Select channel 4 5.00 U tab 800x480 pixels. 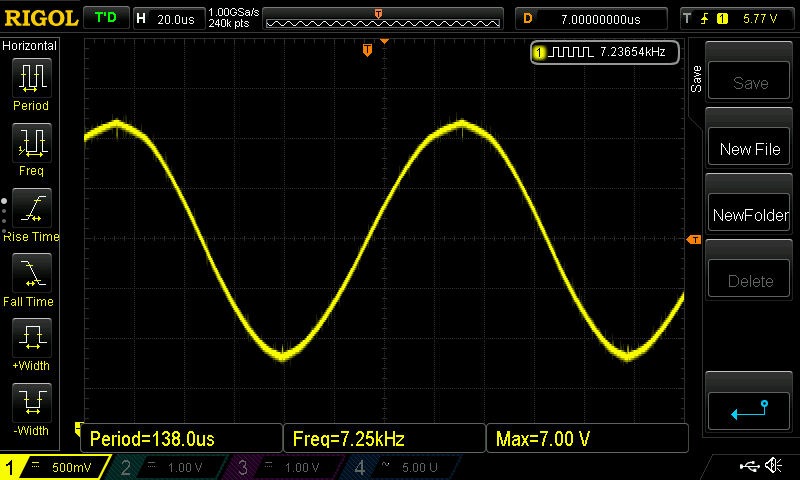click(403, 467)
